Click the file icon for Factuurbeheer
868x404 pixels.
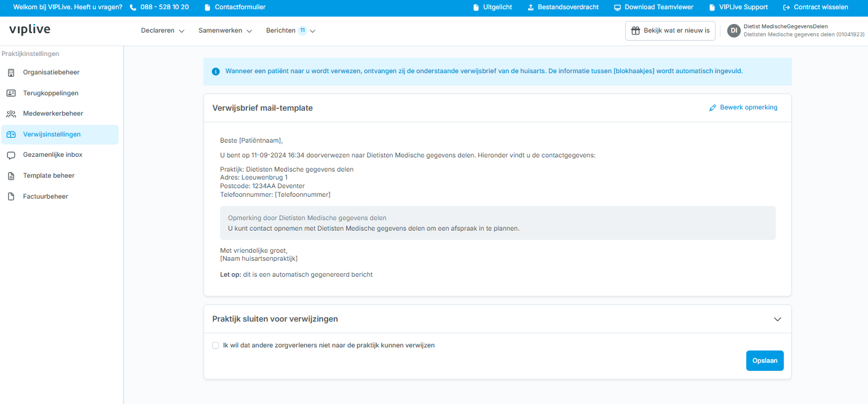(11, 197)
